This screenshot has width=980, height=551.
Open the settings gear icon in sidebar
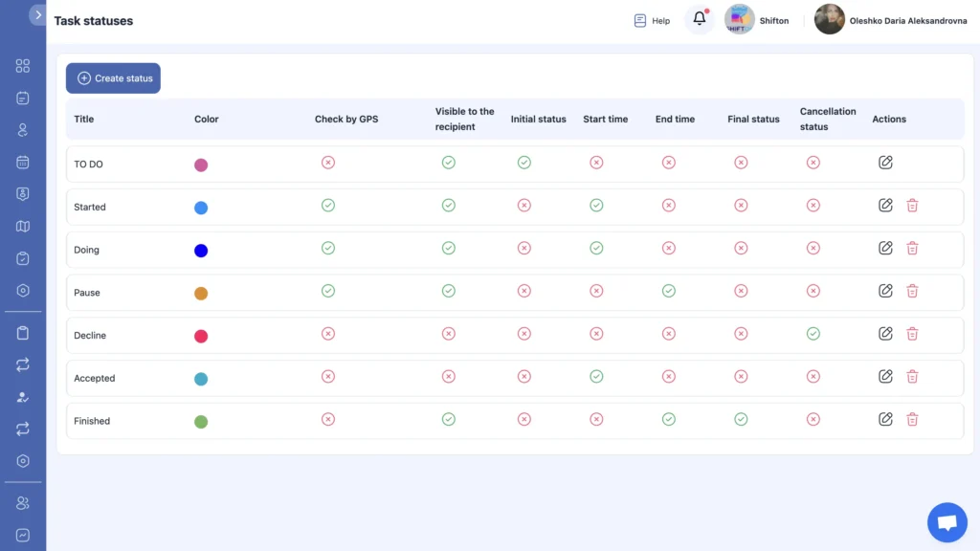click(23, 460)
